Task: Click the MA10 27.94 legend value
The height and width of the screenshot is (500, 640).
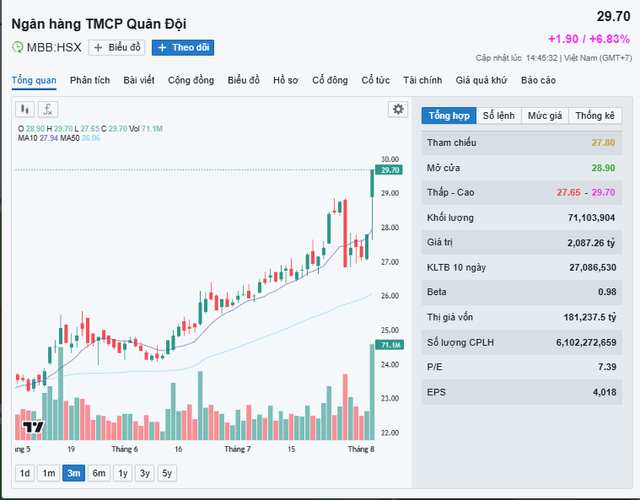Action: [49, 138]
